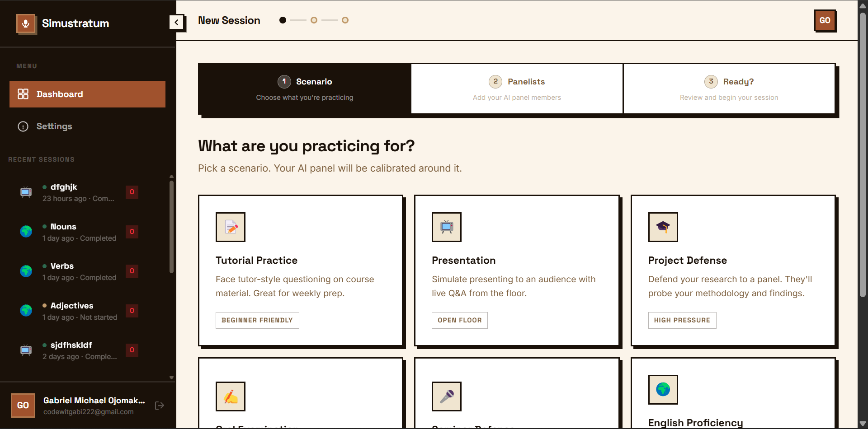Screen dimensions: 868x429
Task: Click the logout icon beside the user email
Action: tap(159, 406)
